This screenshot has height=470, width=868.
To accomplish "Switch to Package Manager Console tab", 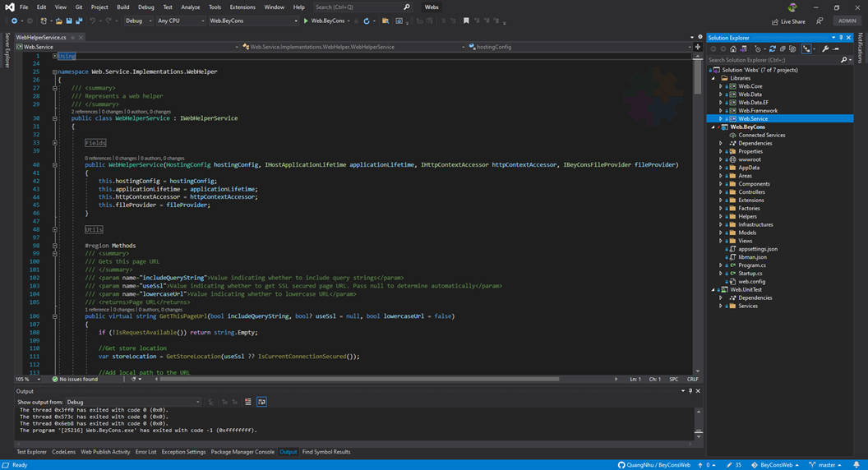I will [242, 452].
